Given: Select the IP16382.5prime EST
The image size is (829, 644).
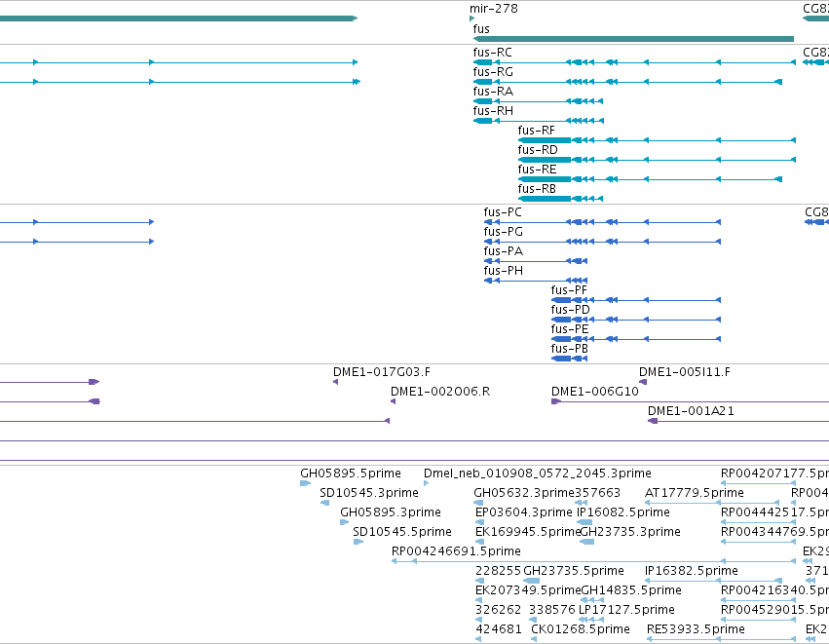Looking at the screenshot, I should click(x=712, y=581).
